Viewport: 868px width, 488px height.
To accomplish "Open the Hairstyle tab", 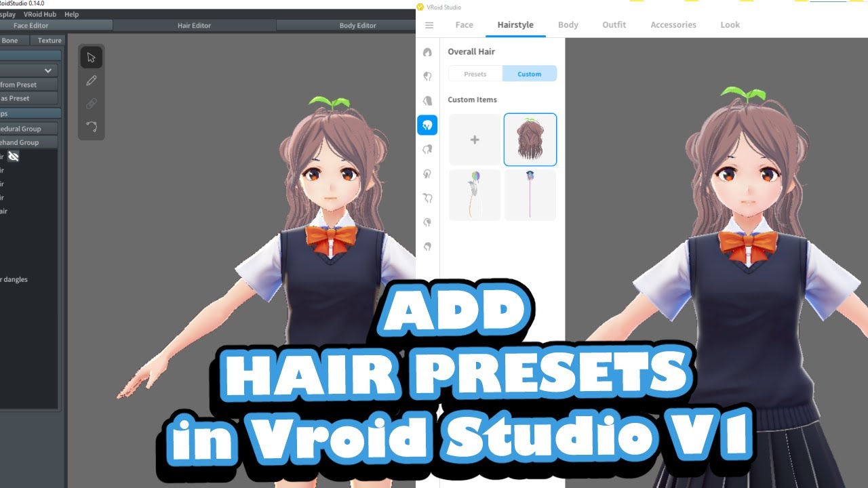I will point(515,25).
